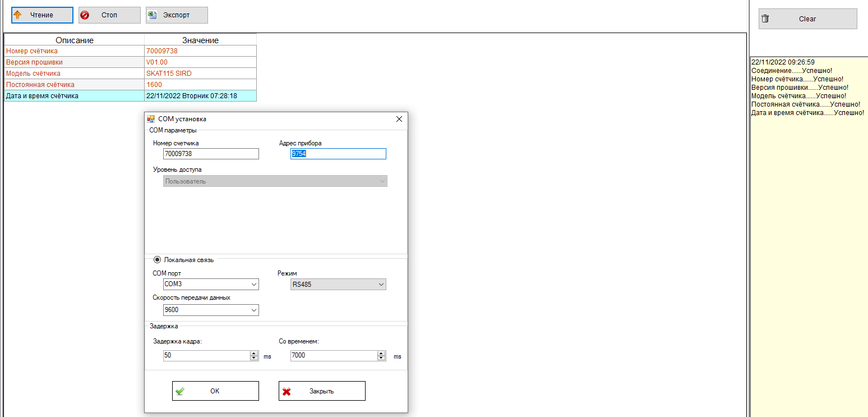Click the Clear button with trash icon
Screen dimensions: 868x417
[x=807, y=19]
